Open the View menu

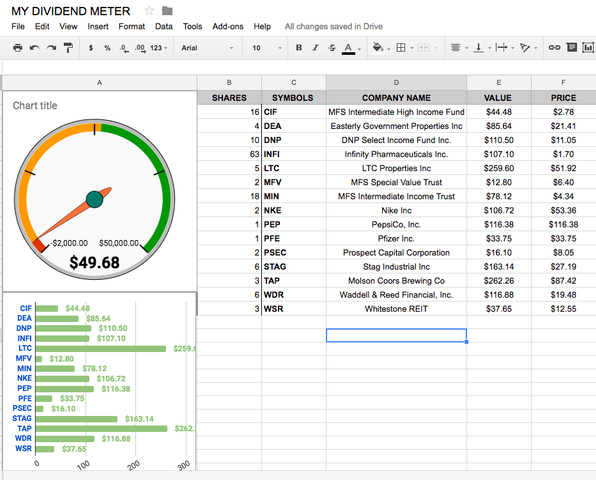click(x=68, y=27)
